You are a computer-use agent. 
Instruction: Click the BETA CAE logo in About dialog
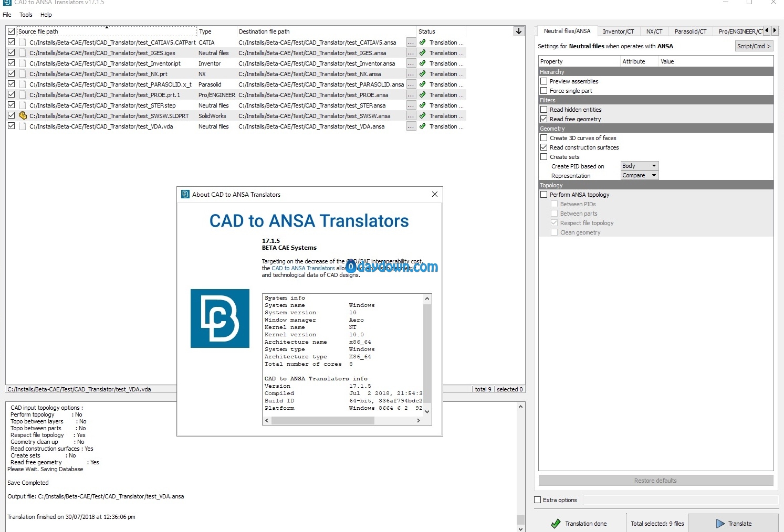(219, 318)
